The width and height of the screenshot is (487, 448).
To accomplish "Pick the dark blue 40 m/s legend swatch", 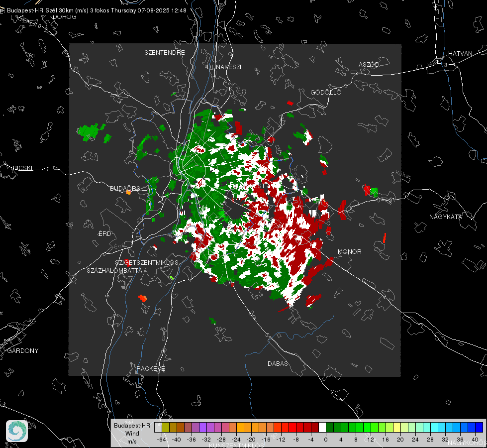I will (x=479, y=428).
